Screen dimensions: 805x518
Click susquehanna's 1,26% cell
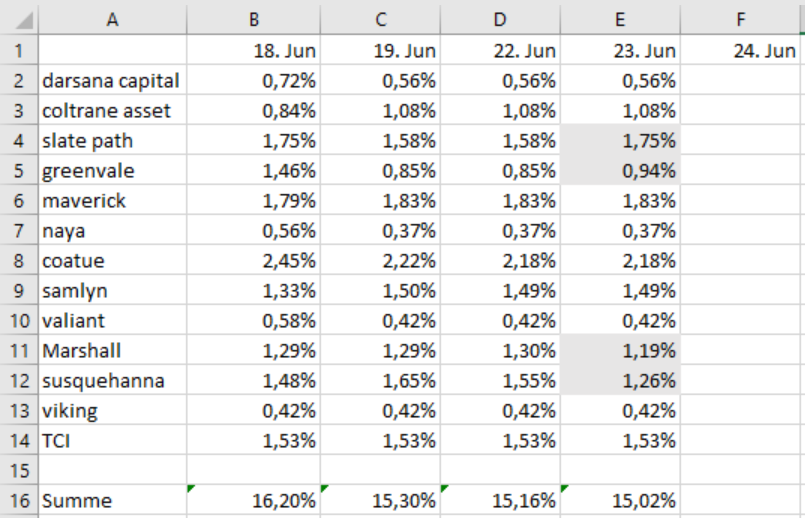point(621,380)
